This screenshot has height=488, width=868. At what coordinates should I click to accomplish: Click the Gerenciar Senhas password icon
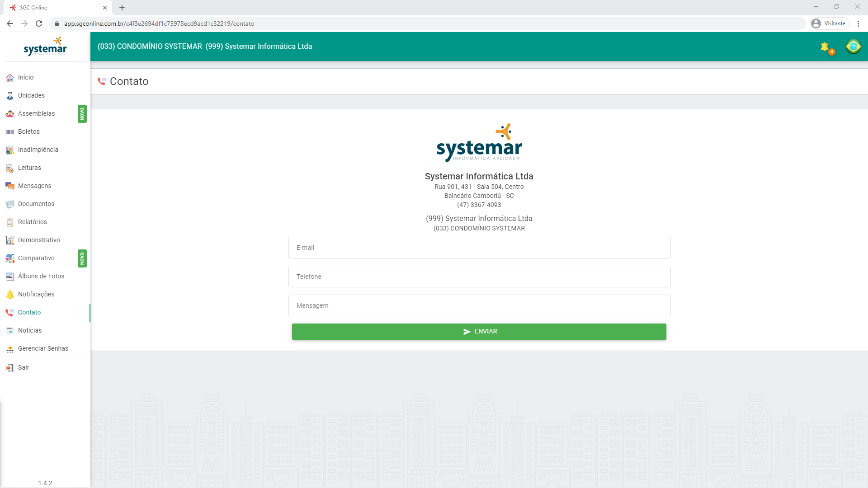(x=10, y=349)
